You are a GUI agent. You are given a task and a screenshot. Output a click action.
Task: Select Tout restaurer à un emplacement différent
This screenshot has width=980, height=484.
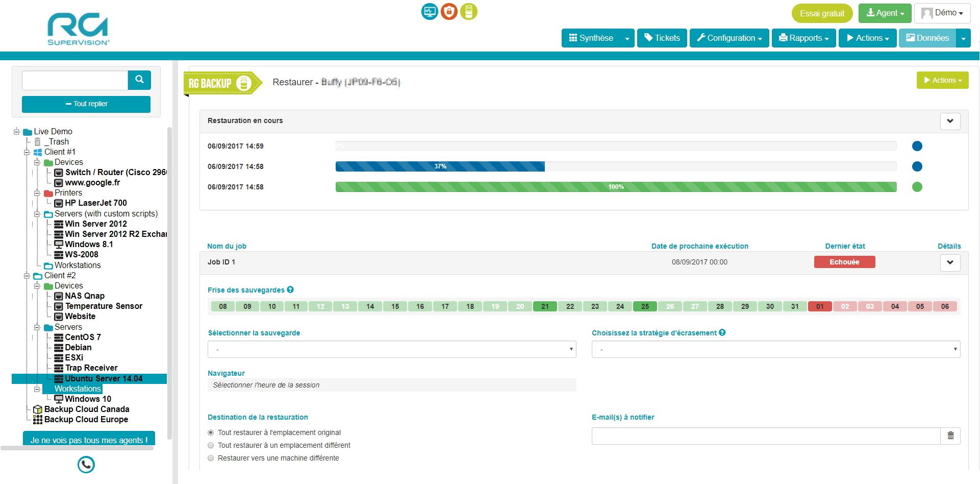coord(211,445)
